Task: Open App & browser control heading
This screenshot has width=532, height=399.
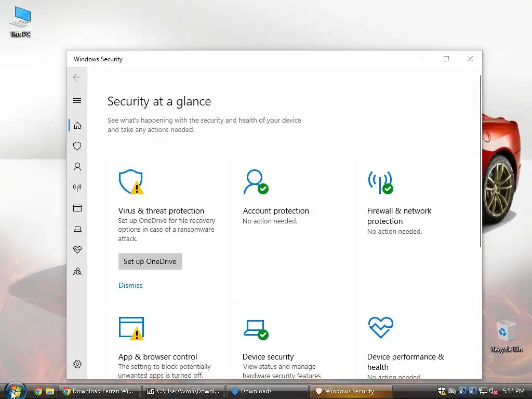Action: click(x=157, y=356)
